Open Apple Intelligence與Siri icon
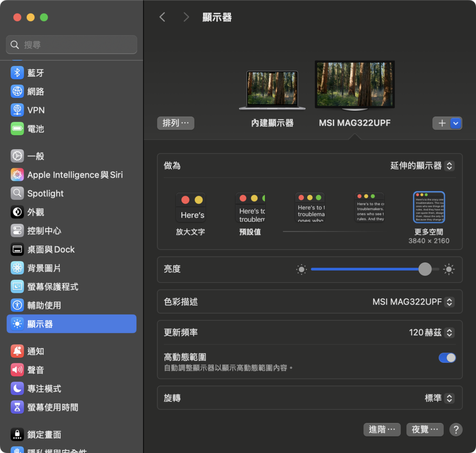 click(x=17, y=175)
